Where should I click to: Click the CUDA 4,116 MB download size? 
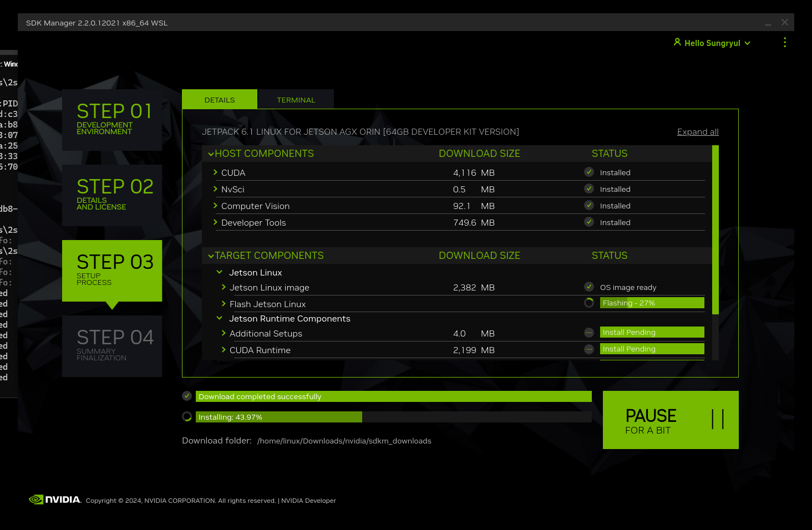[474, 172]
